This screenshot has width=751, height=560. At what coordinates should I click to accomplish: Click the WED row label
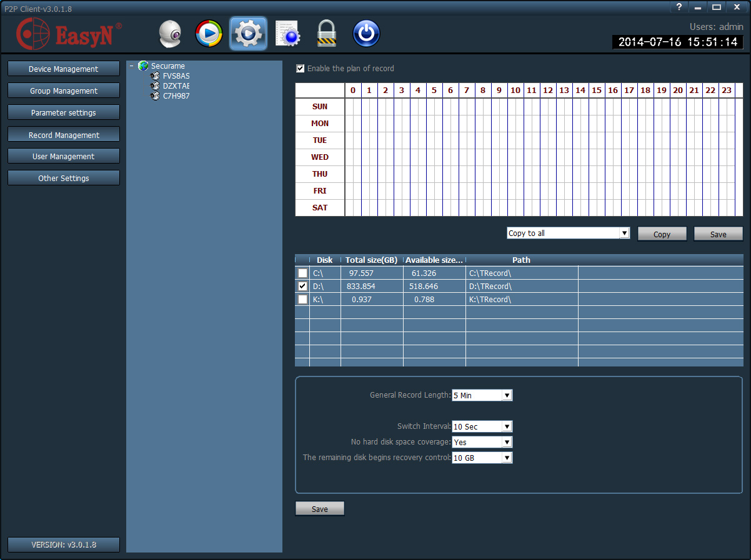click(x=320, y=157)
